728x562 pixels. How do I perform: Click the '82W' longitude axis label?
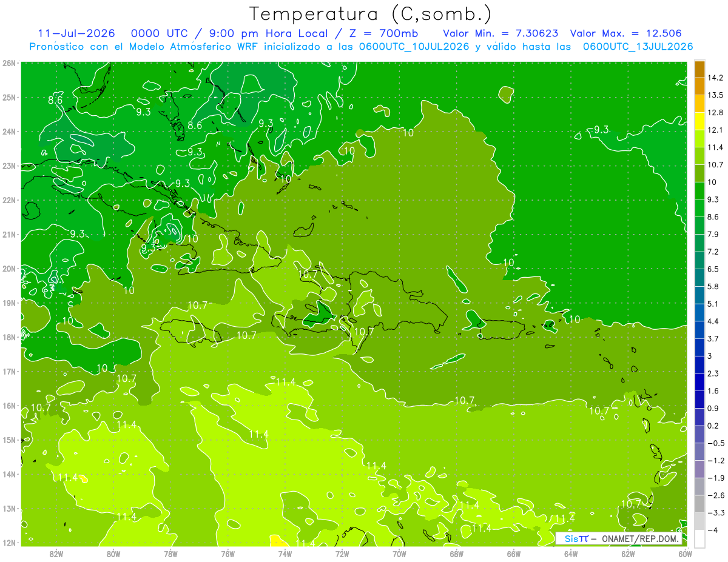tap(56, 554)
